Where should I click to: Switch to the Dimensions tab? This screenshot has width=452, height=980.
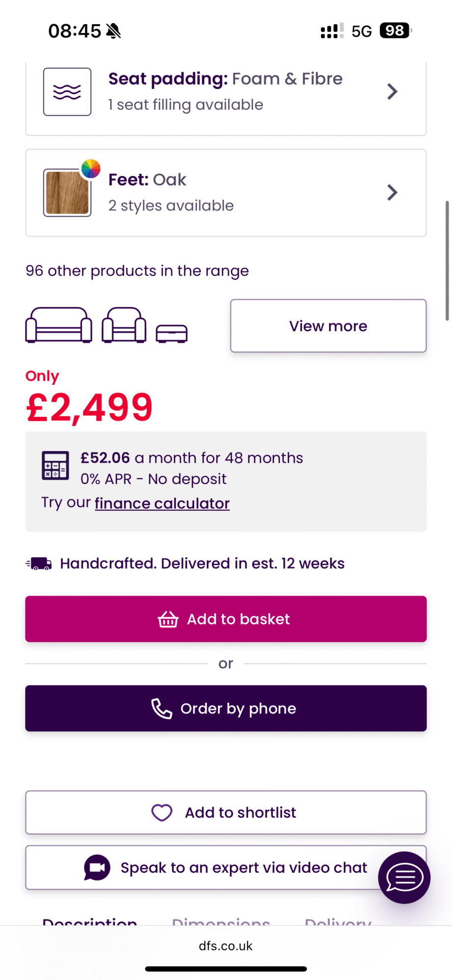pyautogui.click(x=221, y=922)
